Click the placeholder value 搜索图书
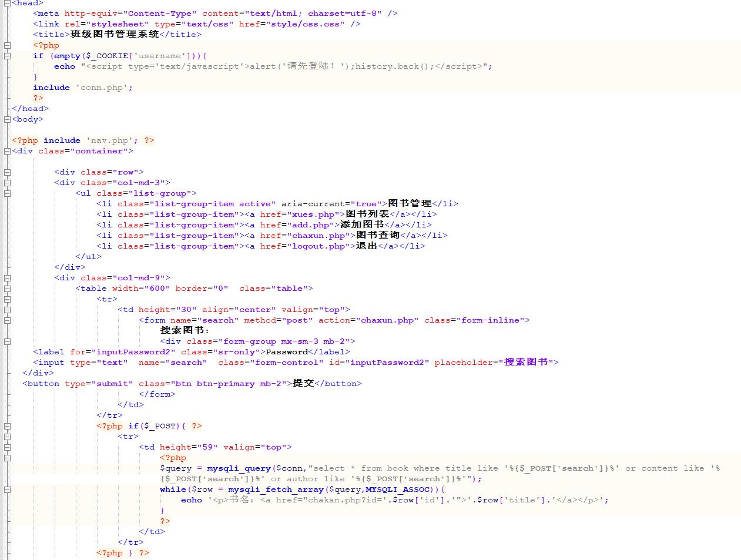The height and width of the screenshot is (560, 741). 526,362
